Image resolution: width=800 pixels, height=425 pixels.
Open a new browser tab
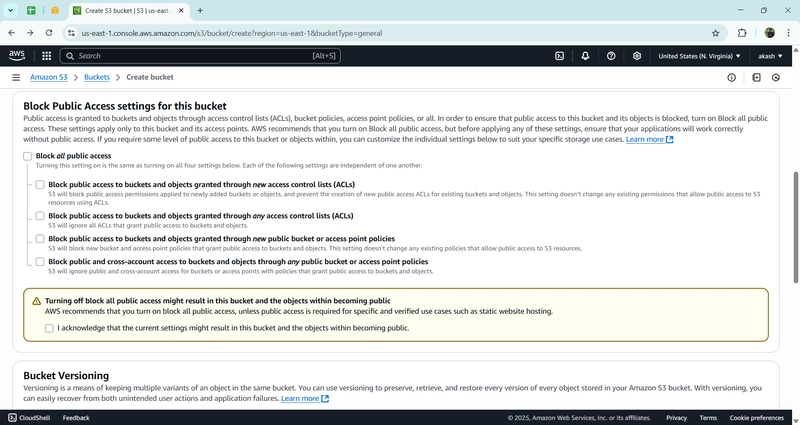pos(200,10)
